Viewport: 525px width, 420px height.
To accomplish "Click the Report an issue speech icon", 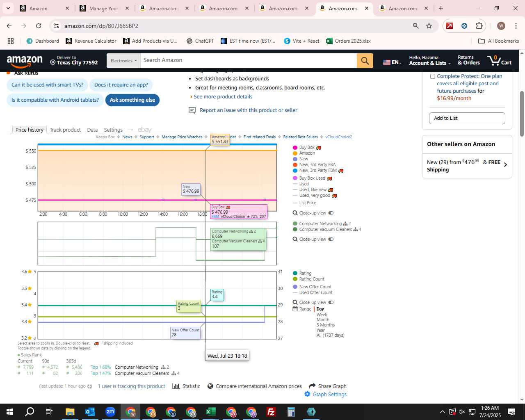I will coord(192,110).
